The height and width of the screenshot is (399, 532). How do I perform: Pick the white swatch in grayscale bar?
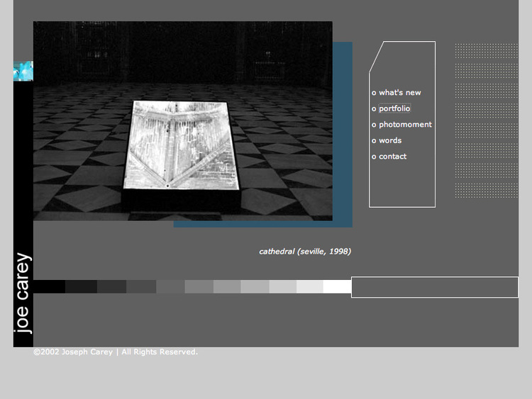click(337, 286)
